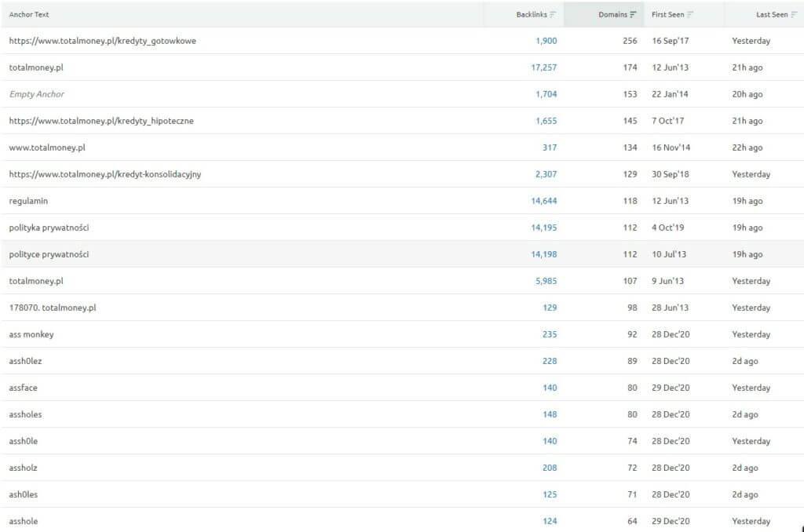
Task: Open the 17,257 backlinks count
Action: 543,67
